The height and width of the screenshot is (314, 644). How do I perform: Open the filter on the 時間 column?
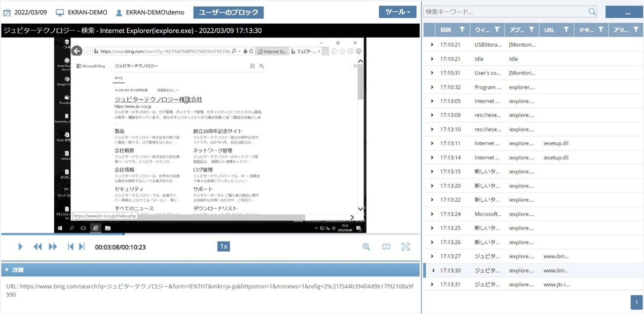pos(463,30)
